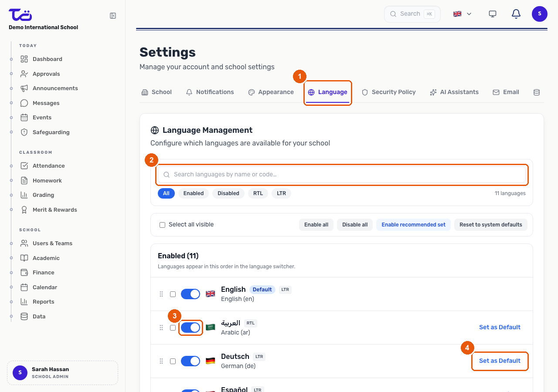Open Homework in the sidebar

(41, 181)
